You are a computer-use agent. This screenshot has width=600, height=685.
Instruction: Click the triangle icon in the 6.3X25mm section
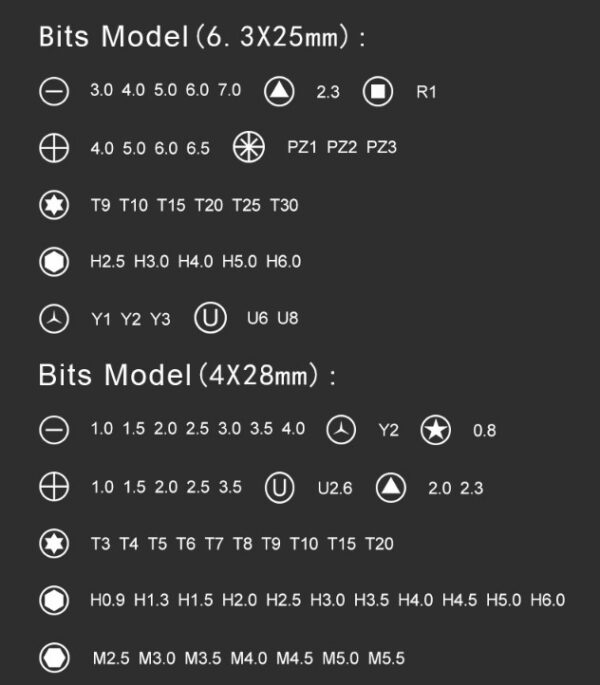click(280, 92)
